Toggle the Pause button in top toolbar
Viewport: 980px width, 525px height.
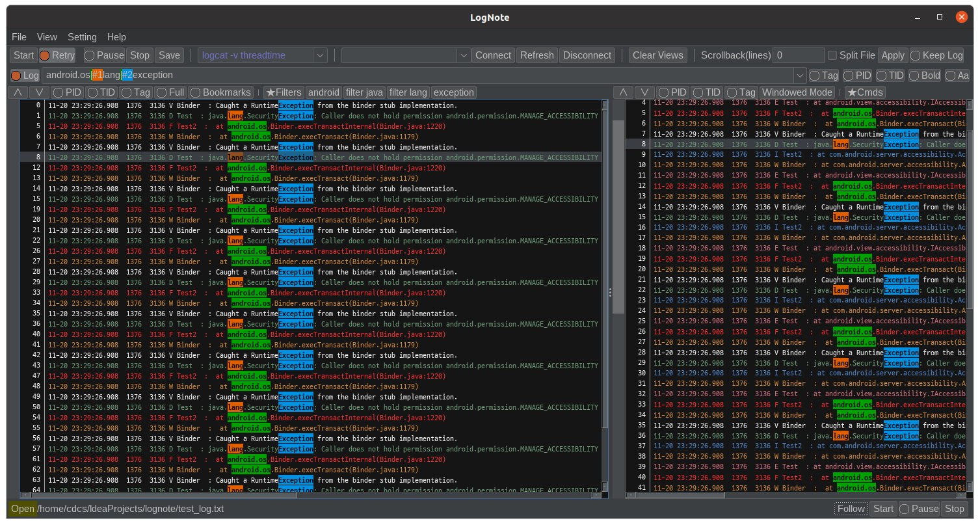point(104,55)
